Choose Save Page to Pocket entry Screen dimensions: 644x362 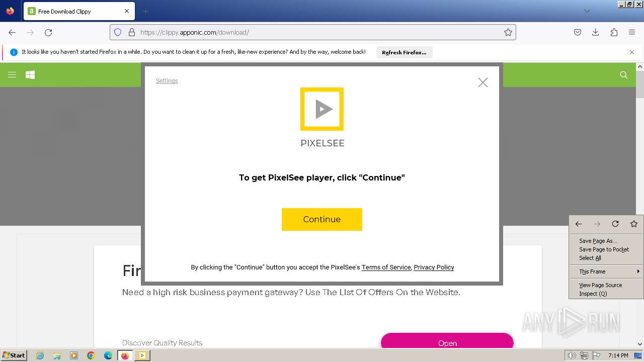click(x=606, y=249)
